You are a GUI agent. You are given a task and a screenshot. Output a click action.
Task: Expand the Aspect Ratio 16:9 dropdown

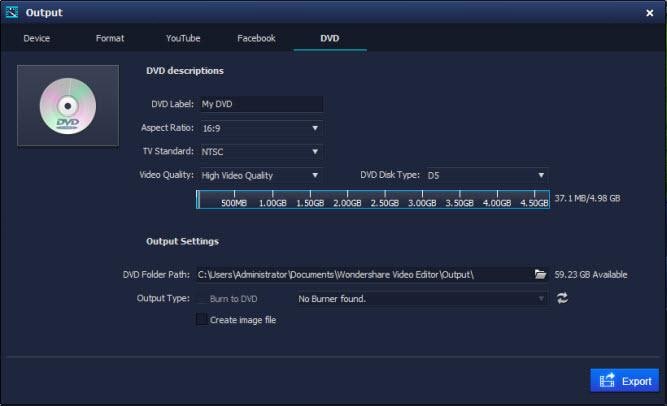pyautogui.click(x=261, y=128)
